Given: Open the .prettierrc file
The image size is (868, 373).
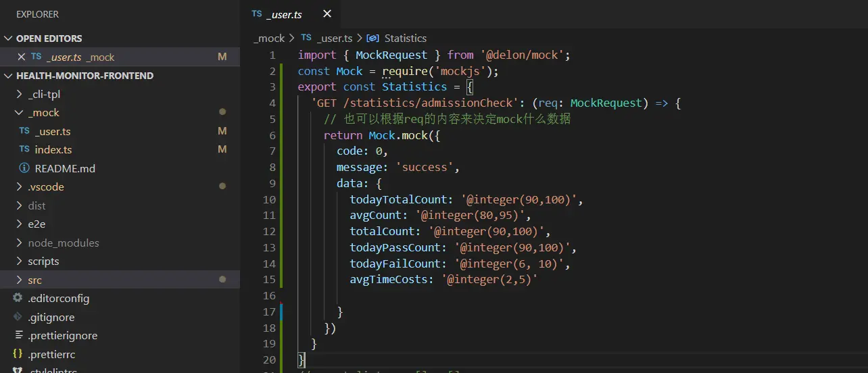Looking at the screenshot, I should (51, 354).
